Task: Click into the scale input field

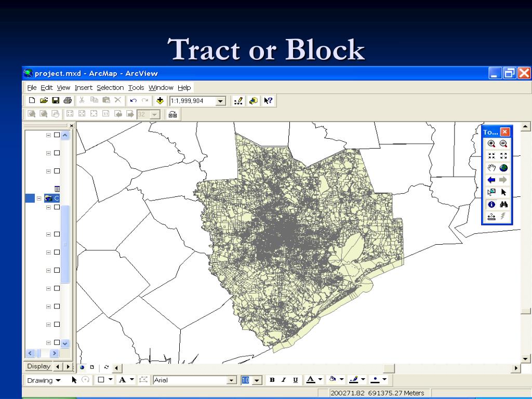Action: pyautogui.click(x=193, y=101)
